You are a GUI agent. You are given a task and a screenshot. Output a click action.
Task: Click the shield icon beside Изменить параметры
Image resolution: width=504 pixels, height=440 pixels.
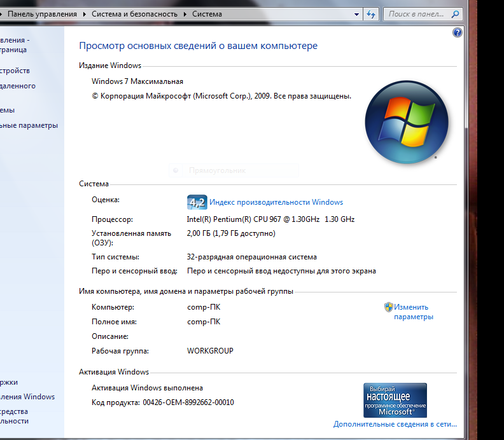pyautogui.click(x=389, y=307)
